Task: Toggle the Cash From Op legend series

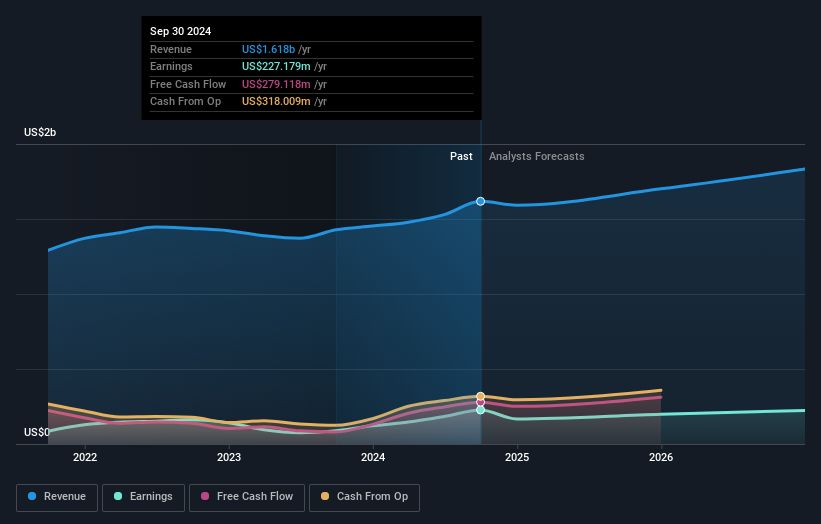Action: coord(364,497)
